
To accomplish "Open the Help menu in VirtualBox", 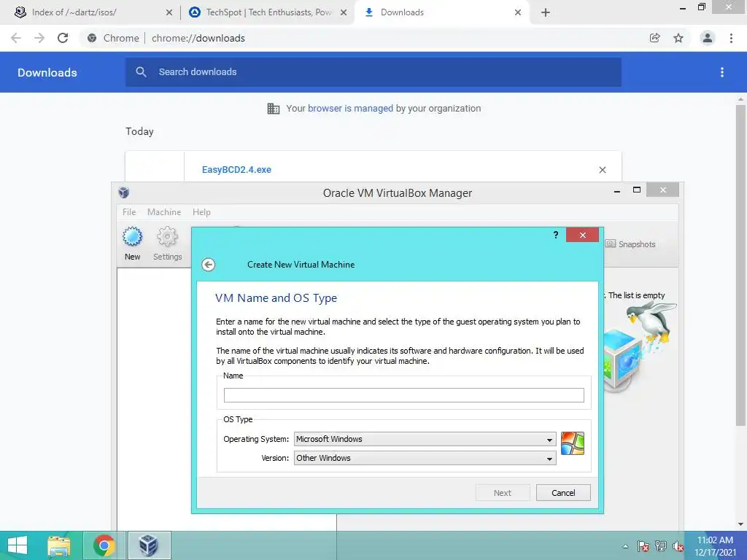I will click(x=201, y=212).
